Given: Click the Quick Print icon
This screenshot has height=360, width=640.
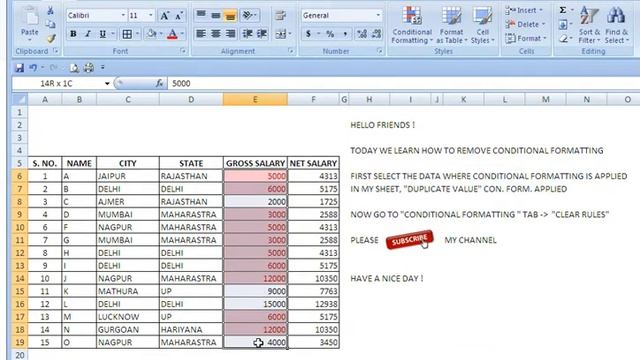Looking at the screenshot, I should click(89, 68).
